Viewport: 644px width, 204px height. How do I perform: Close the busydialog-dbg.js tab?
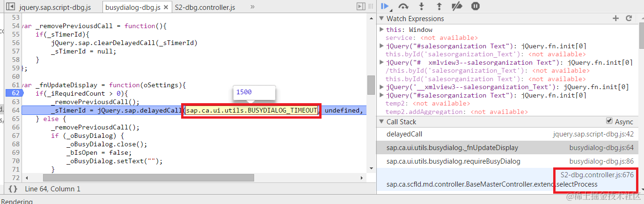pos(167,7)
